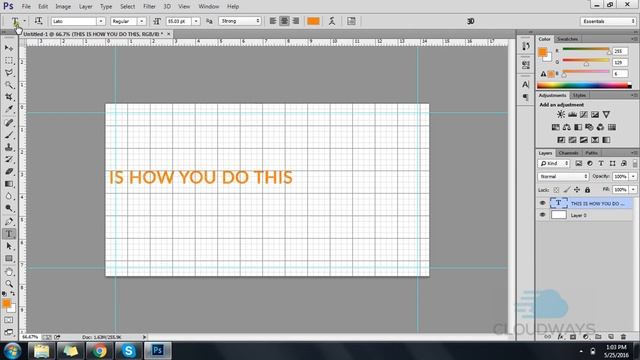Toggle lock image pixels

567,190
